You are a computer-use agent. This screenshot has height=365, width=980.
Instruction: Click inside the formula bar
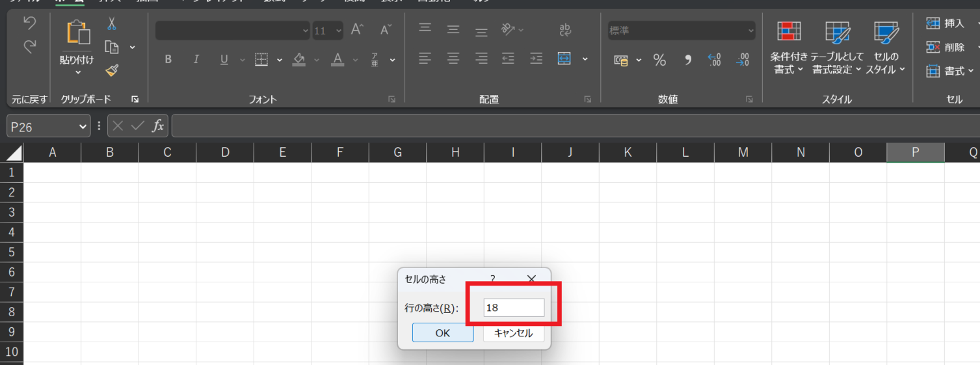click(575, 126)
